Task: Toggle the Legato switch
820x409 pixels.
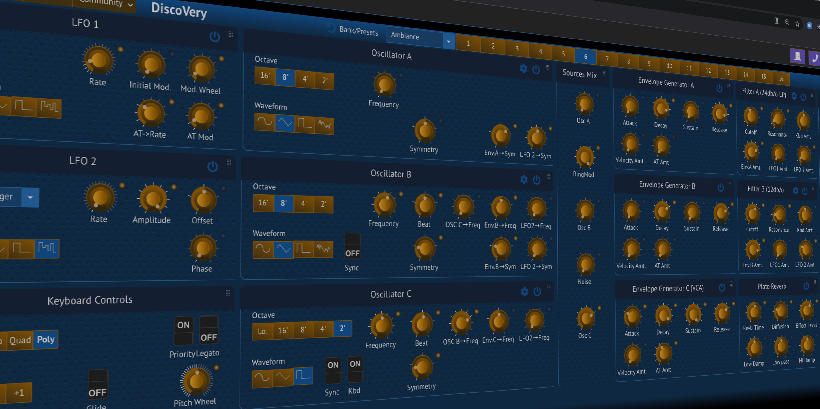Action: click(x=209, y=330)
